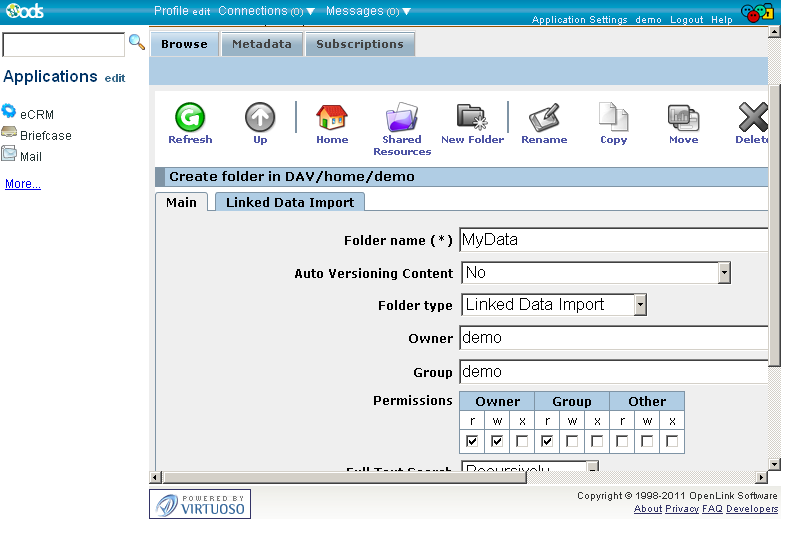Viewport: 792px width, 537px height.
Task: Click the New Folder icon
Action: point(472,118)
